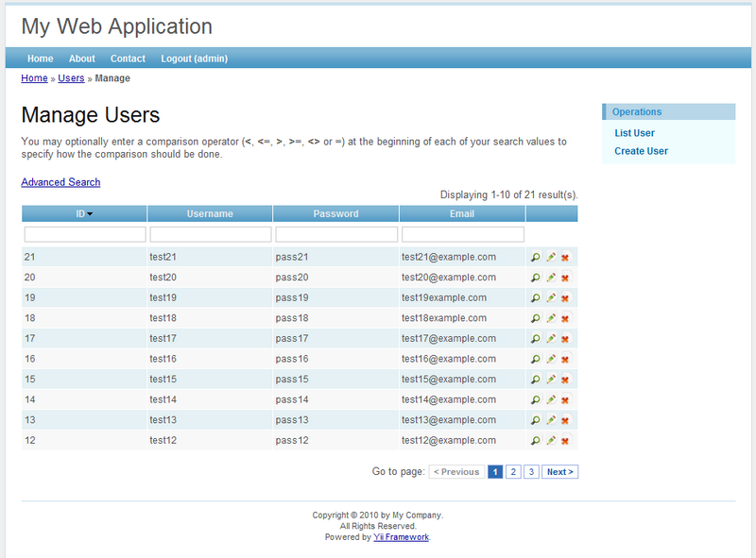Open Create User in Operations panel
The height and width of the screenshot is (558, 756).
coord(642,151)
